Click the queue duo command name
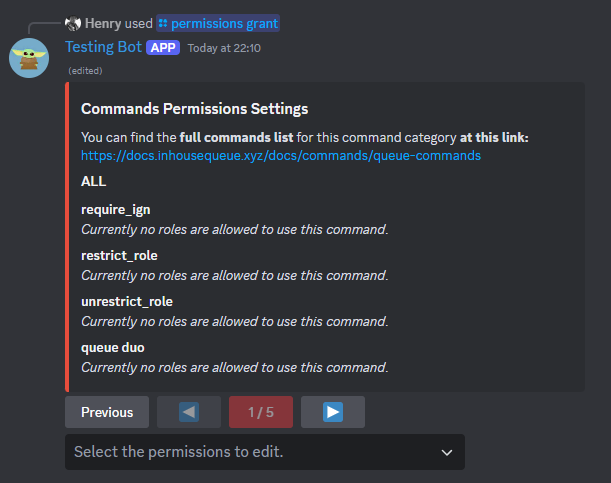Screen dimensions: 611x483 click(x=113, y=347)
